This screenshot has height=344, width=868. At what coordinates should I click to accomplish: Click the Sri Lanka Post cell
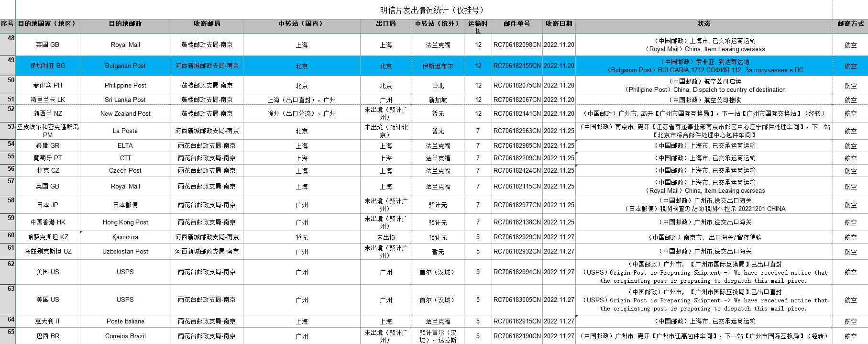125,100
